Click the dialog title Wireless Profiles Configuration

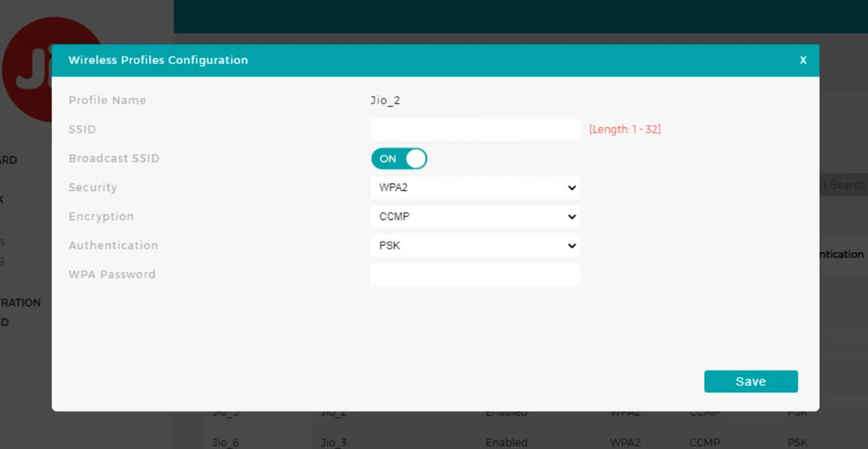(x=158, y=60)
